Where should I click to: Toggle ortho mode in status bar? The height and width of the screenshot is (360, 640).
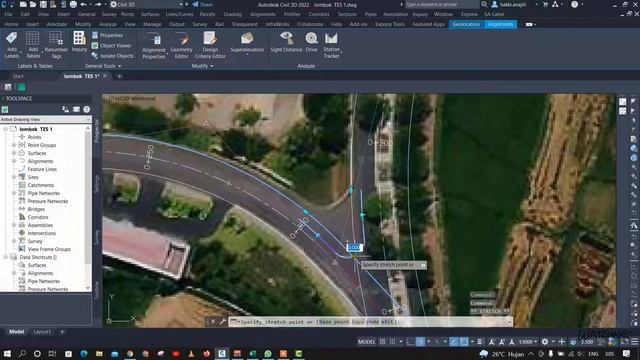[410, 342]
